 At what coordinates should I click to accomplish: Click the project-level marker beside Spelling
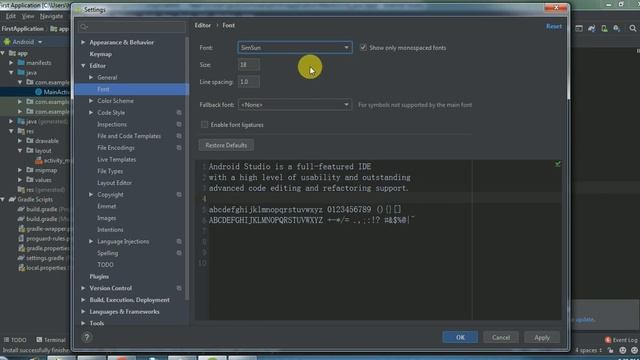tap(179, 253)
